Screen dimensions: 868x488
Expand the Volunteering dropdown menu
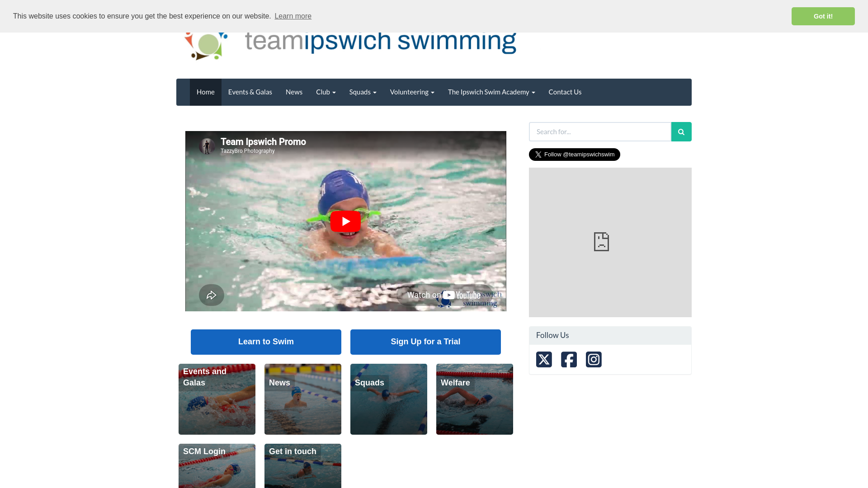coord(412,92)
